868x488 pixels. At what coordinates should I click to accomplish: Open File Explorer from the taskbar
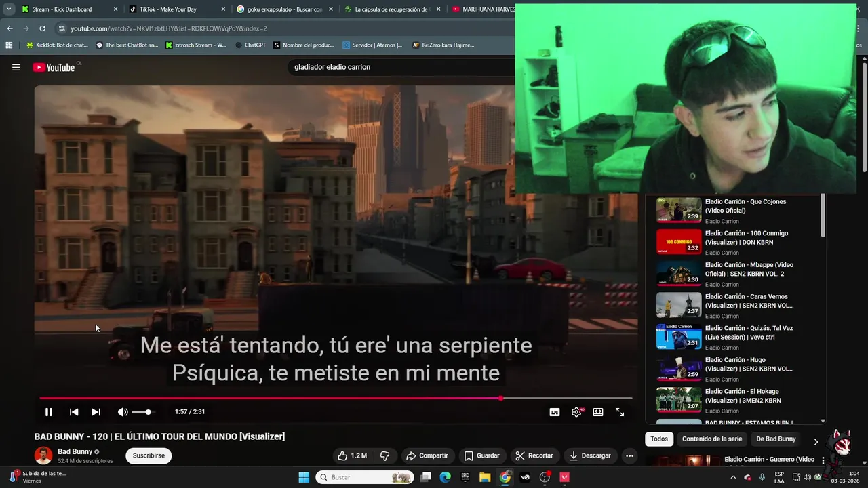485,477
